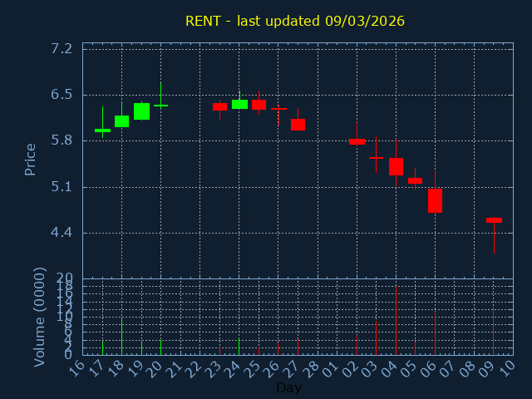Click the chart title RENT last updated
Viewport: 532px width, 399px height.
[295, 21]
